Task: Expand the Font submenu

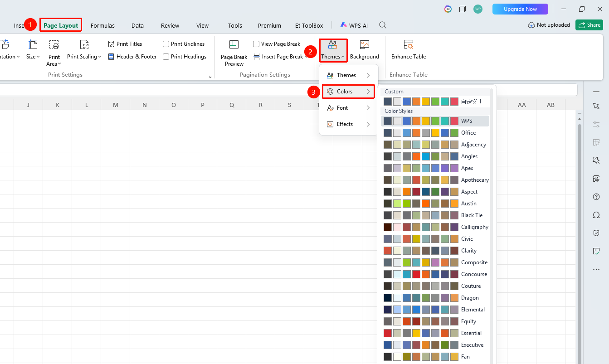Action: pyautogui.click(x=348, y=108)
